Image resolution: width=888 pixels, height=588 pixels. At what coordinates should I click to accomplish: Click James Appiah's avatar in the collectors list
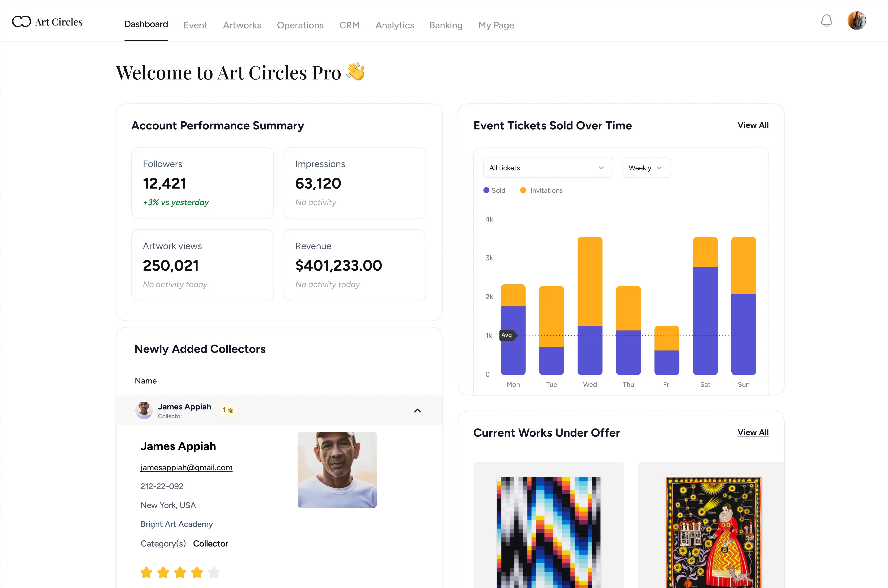144,410
